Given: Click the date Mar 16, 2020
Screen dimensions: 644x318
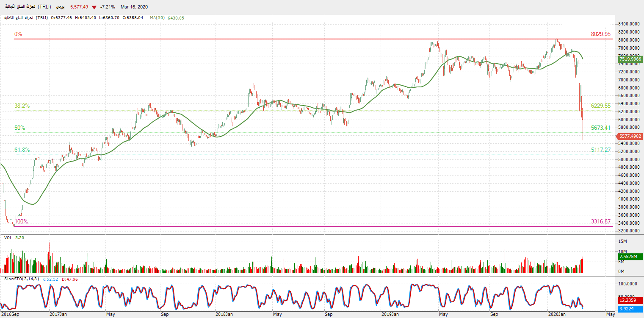Looking at the screenshot, I should click(135, 7).
